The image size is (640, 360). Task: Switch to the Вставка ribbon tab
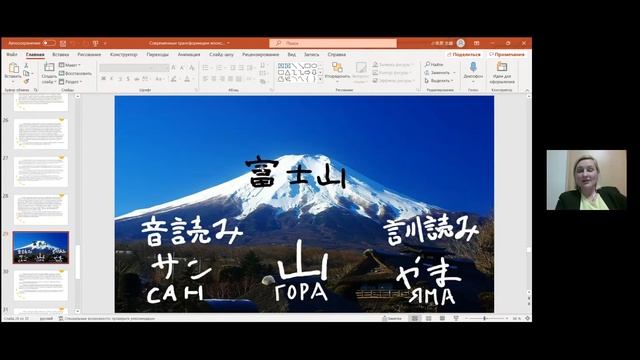[x=61, y=54]
